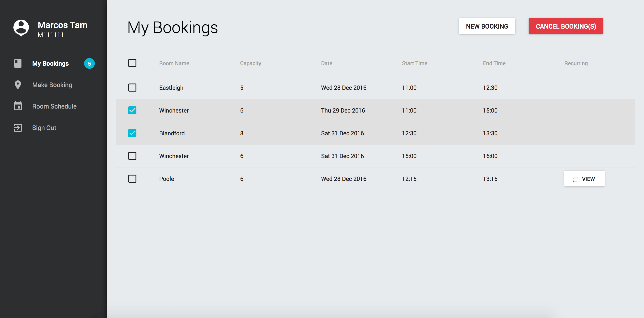Open the Make Booking menu item
The width and height of the screenshot is (644, 318).
[52, 85]
